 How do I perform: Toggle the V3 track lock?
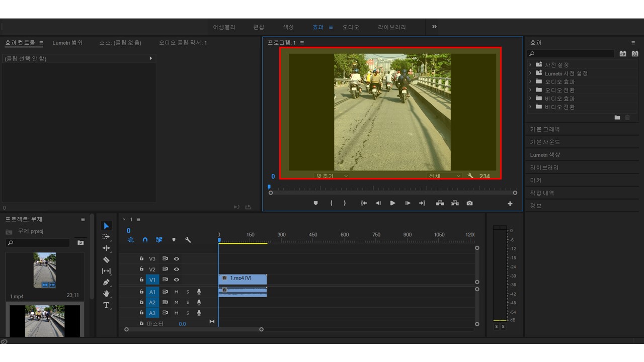(142, 258)
